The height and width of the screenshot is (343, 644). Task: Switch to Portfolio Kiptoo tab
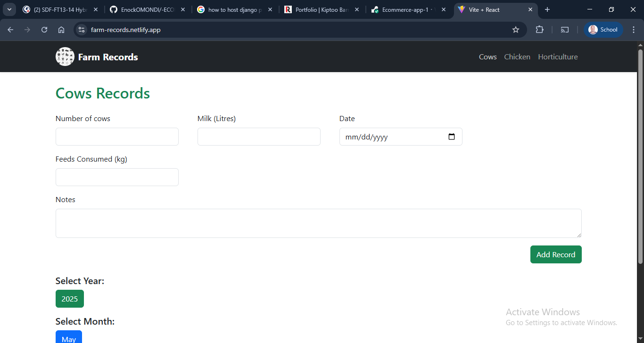322,9
